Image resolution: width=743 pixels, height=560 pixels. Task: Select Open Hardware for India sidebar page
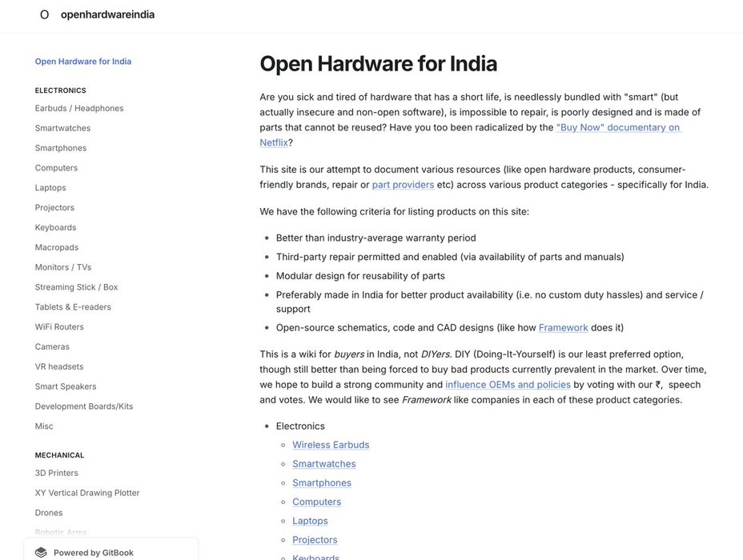[x=83, y=62]
